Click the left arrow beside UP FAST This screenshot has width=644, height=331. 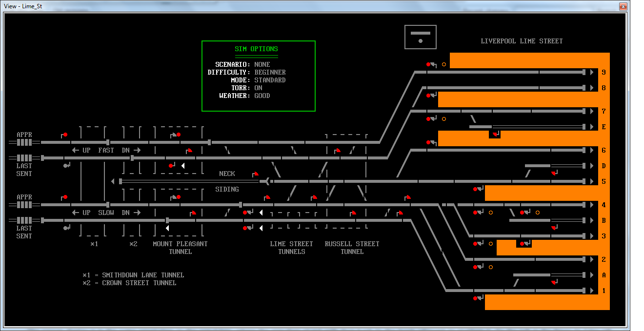(x=75, y=150)
